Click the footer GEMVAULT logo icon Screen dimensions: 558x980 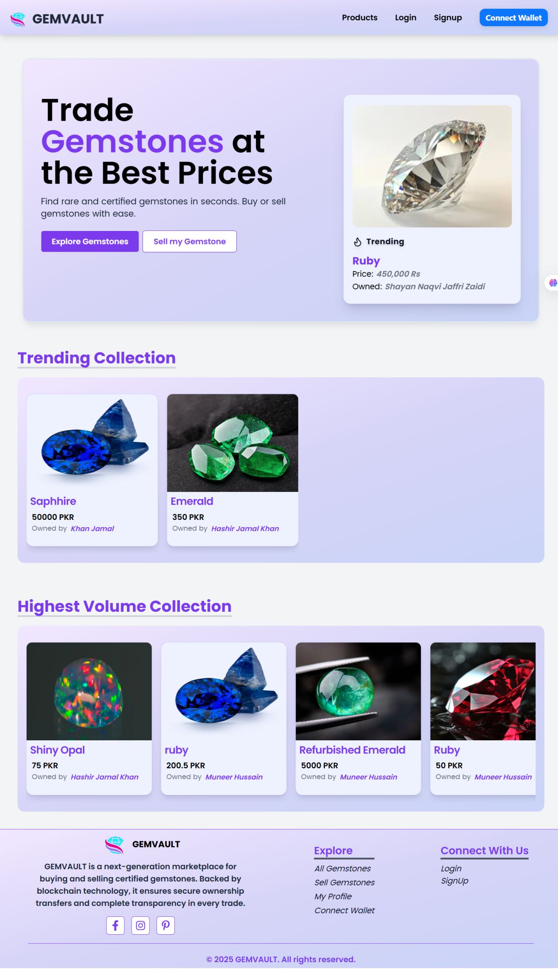pos(115,844)
